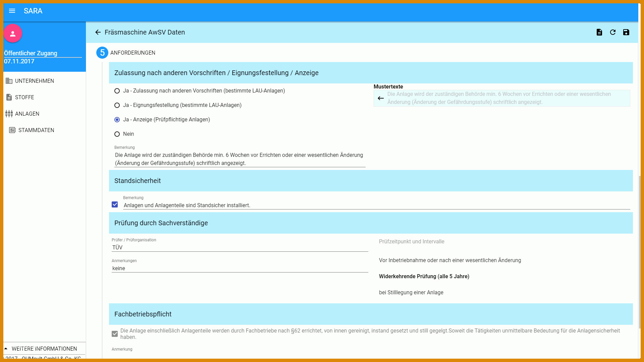Click the ANFORDERUNGEN step label
The image size is (644, 362).
133,53
